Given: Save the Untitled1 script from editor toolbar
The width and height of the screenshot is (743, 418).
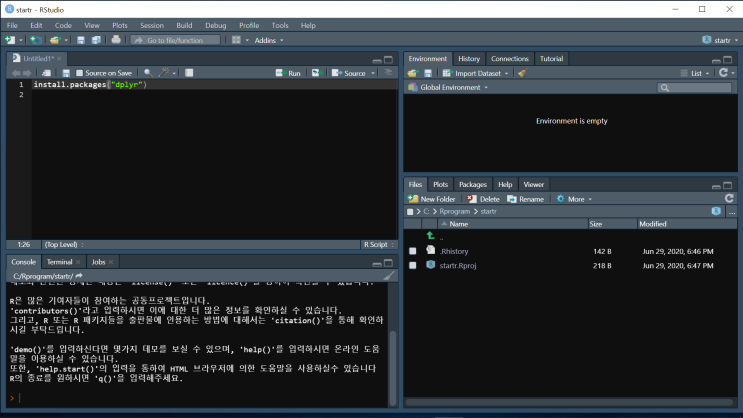Looking at the screenshot, I should (x=66, y=73).
